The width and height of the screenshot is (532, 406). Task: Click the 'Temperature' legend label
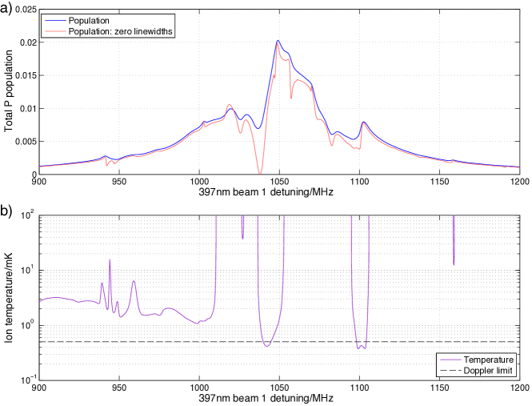tap(489, 360)
